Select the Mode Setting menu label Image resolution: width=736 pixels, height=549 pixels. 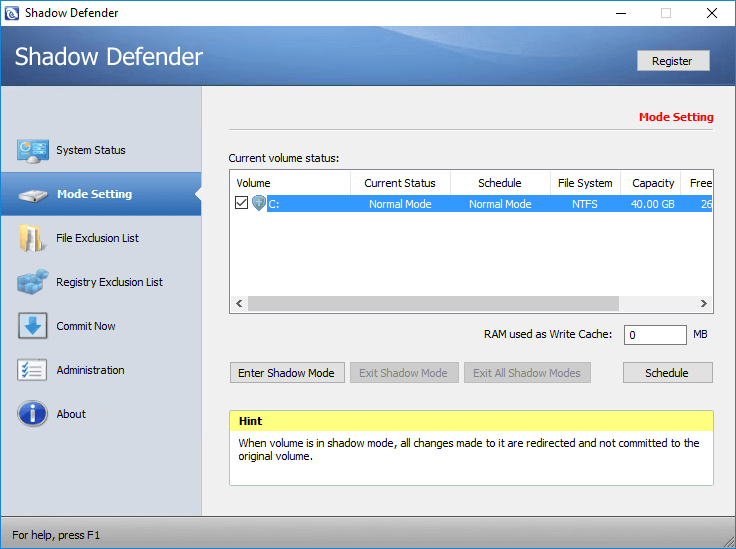coord(94,194)
